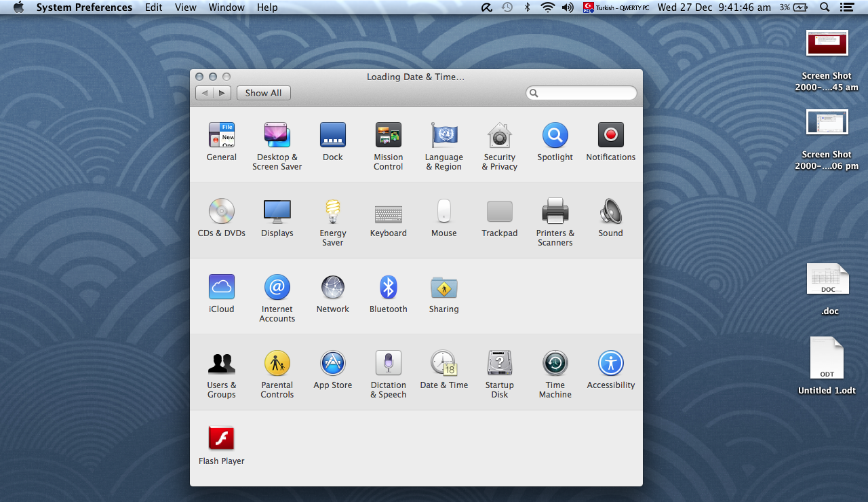This screenshot has height=502, width=868.
Task: Open Desktop & Screen Saver settings
Action: point(277,136)
